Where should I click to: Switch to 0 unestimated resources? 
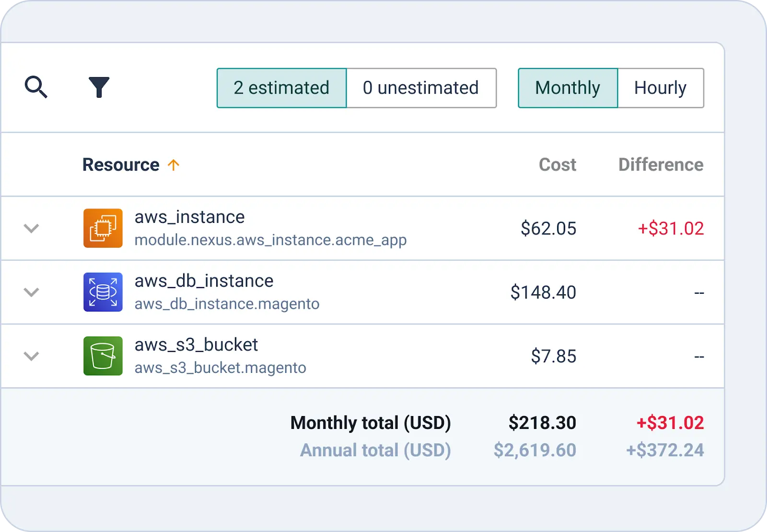[x=421, y=88]
